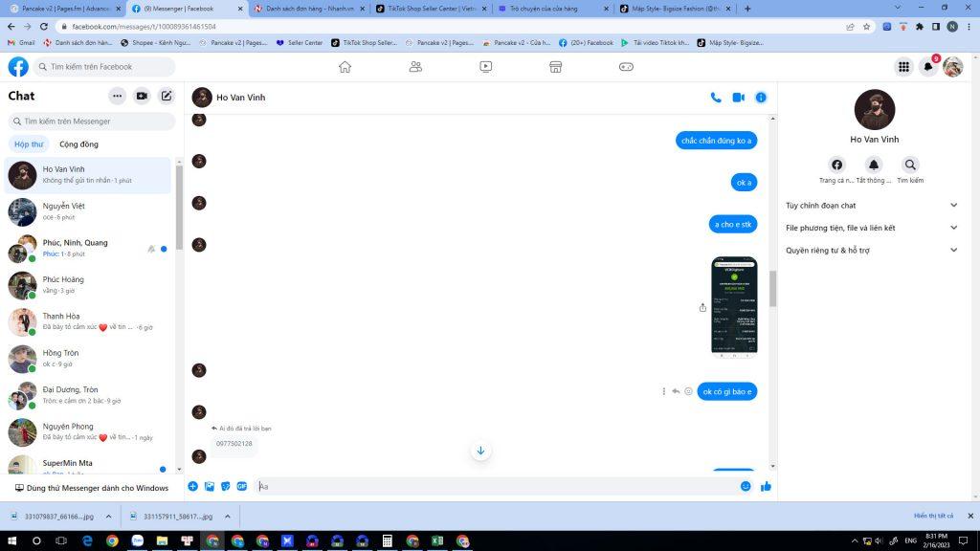Start a voice call with Ho Van Vinh

pos(716,98)
